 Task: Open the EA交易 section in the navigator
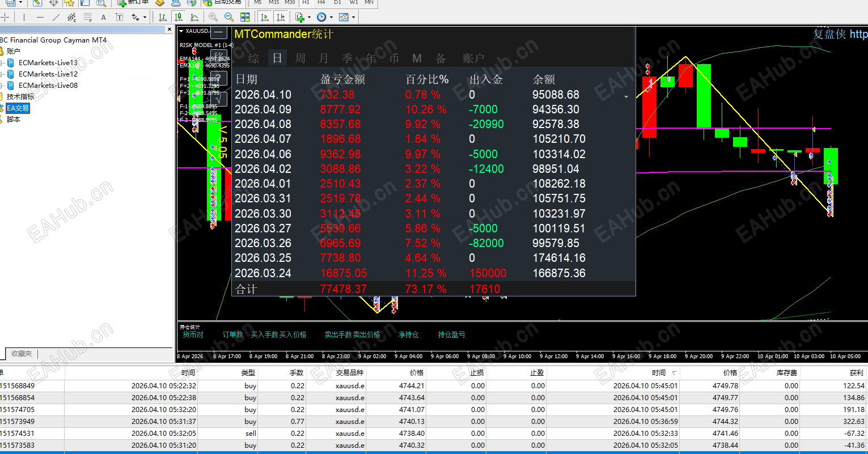18,108
